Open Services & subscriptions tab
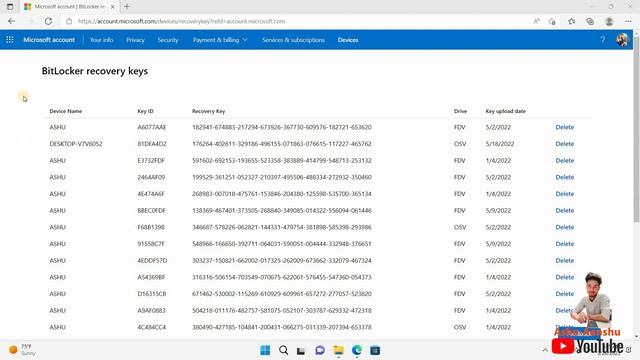 293,40
